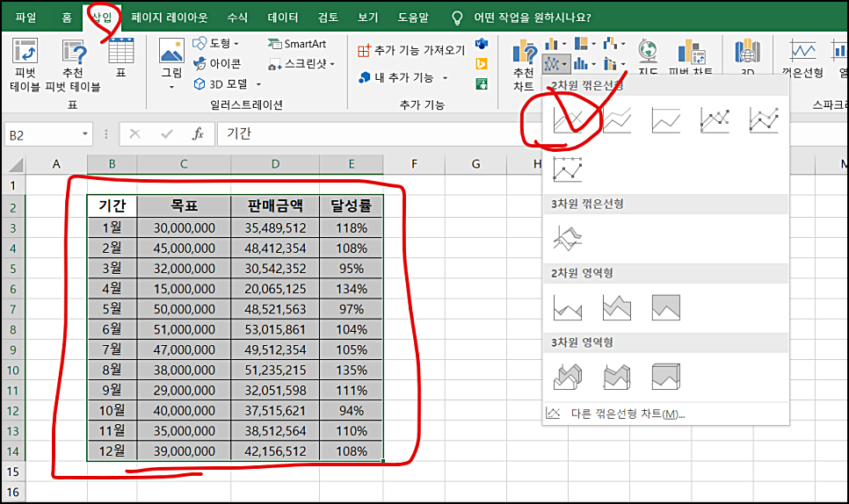
Task: Open the 3D map button
Action: tap(747, 57)
